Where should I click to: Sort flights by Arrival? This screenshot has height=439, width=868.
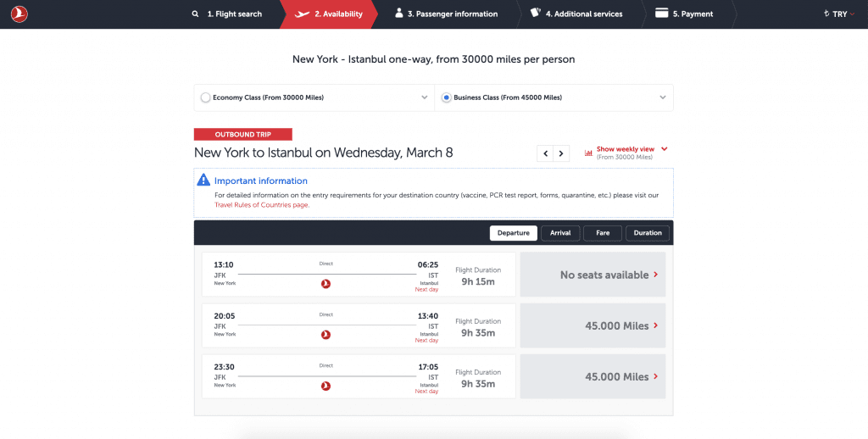[560, 233]
